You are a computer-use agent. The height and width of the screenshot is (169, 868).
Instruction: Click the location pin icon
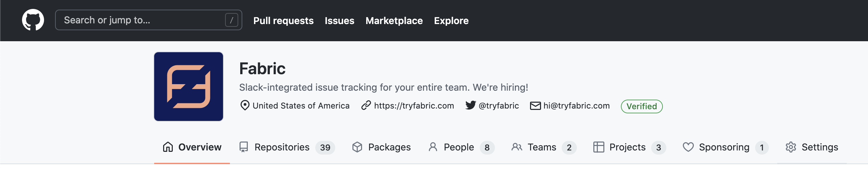(245, 105)
